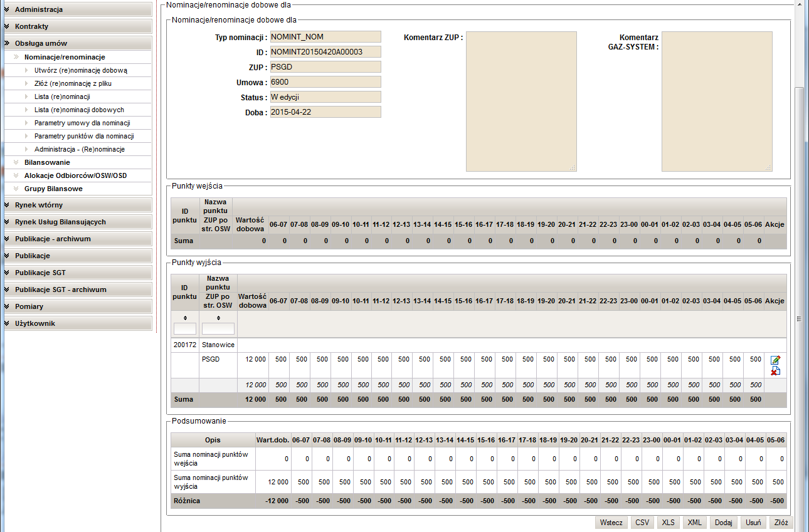The width and height of the screenshot is (809, 532).
Task: Expand the Administracja menu section
Action: tap(78, 10)
